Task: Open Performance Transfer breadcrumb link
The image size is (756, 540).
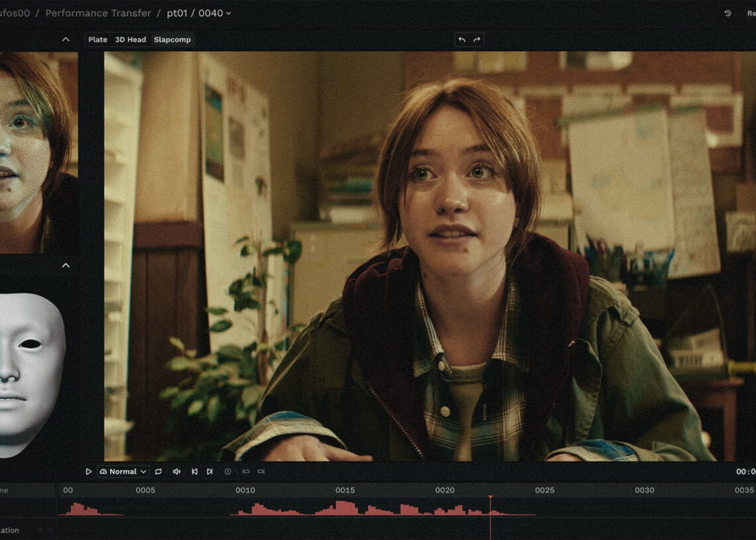Action: [98, 13]
